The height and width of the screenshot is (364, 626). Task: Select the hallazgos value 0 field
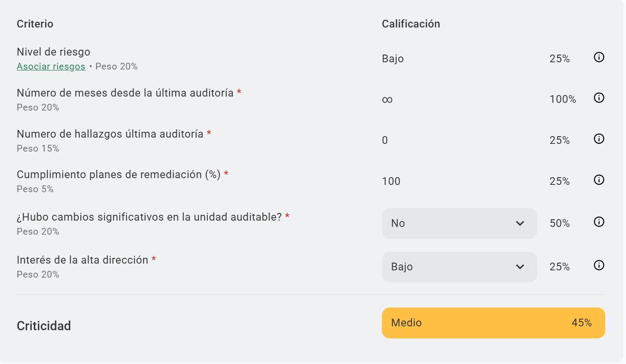[x=385, y=140]
